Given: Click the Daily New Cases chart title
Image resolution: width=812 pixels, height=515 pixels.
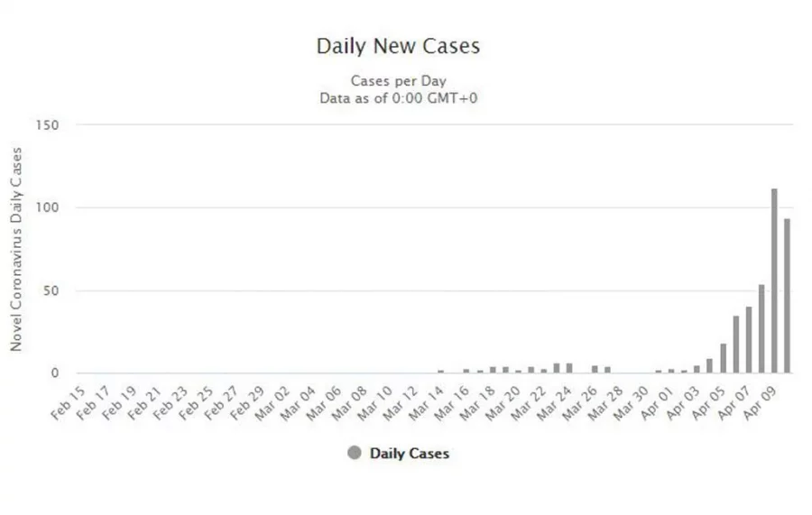Looking at the screenshot, I should click(x=398, y=46).
